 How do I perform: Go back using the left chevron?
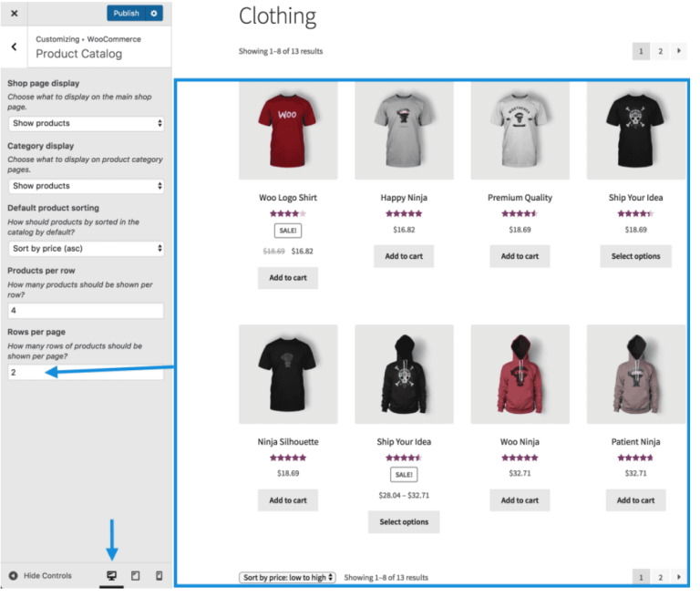click(15, 46)
